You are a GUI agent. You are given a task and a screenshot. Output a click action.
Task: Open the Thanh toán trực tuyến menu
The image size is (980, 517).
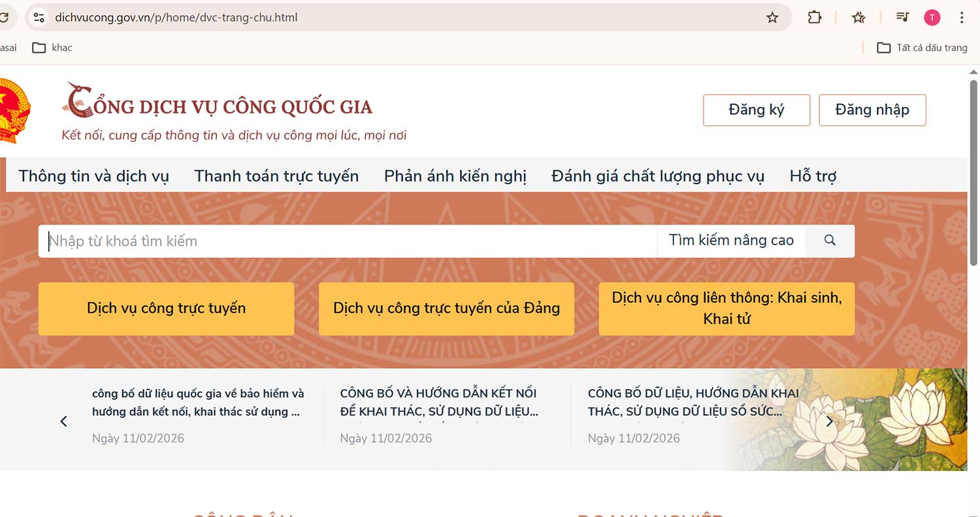pos(276,176)
